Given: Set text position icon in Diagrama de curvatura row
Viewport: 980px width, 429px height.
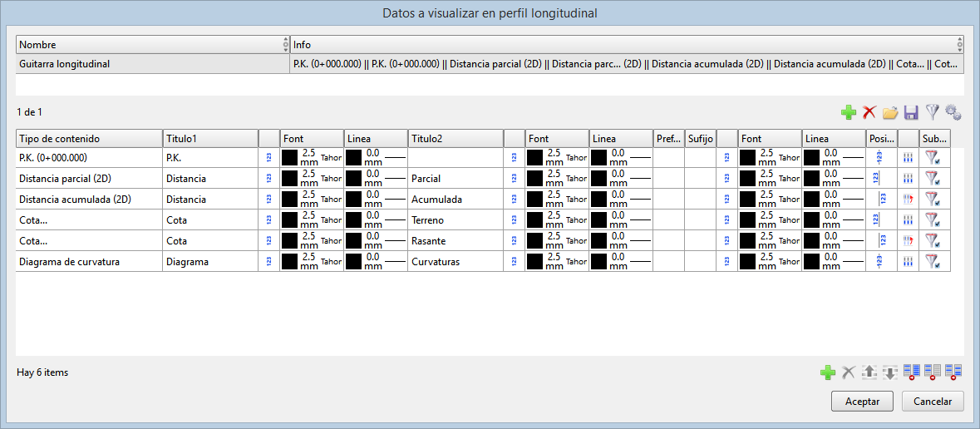Looking at the screenshot, I should (x=881, y=261).
